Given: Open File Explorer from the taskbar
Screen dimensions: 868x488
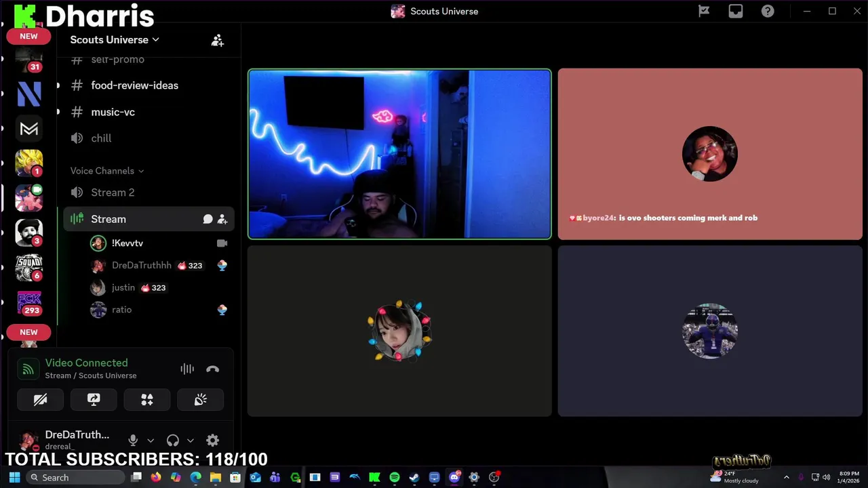Looking at the screenshot, I should tap(216, 477).
